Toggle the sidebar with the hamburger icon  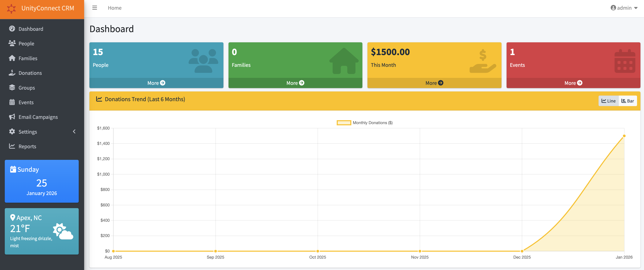94,8
